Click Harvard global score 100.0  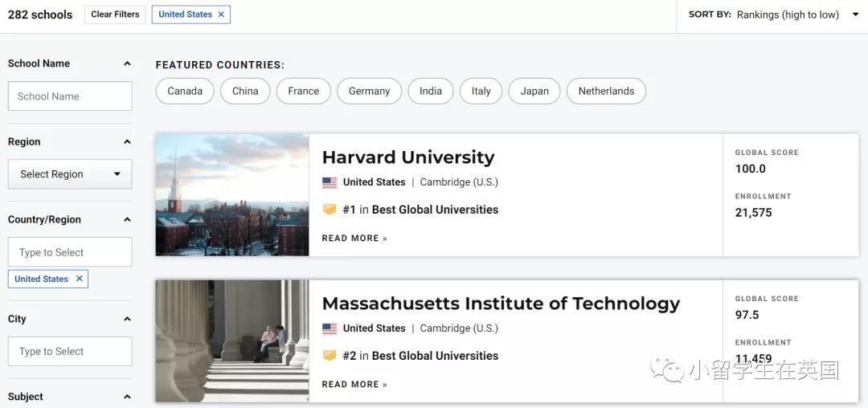[x=750, y=169]
